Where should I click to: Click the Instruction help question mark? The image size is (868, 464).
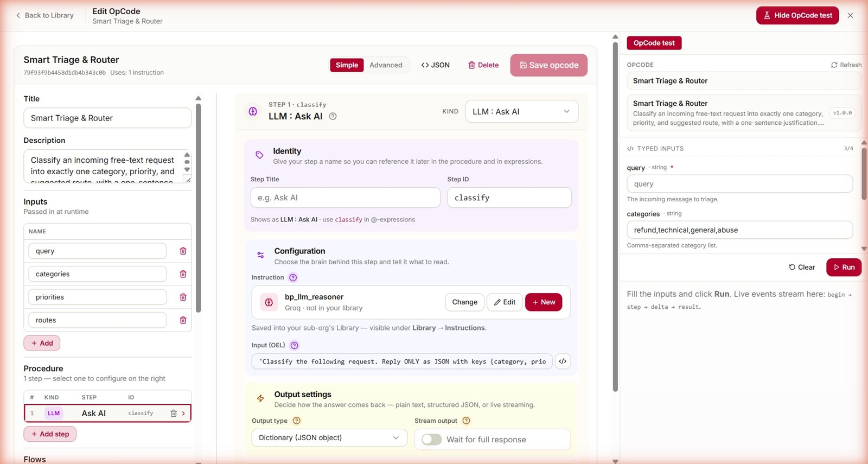(293, 277)
